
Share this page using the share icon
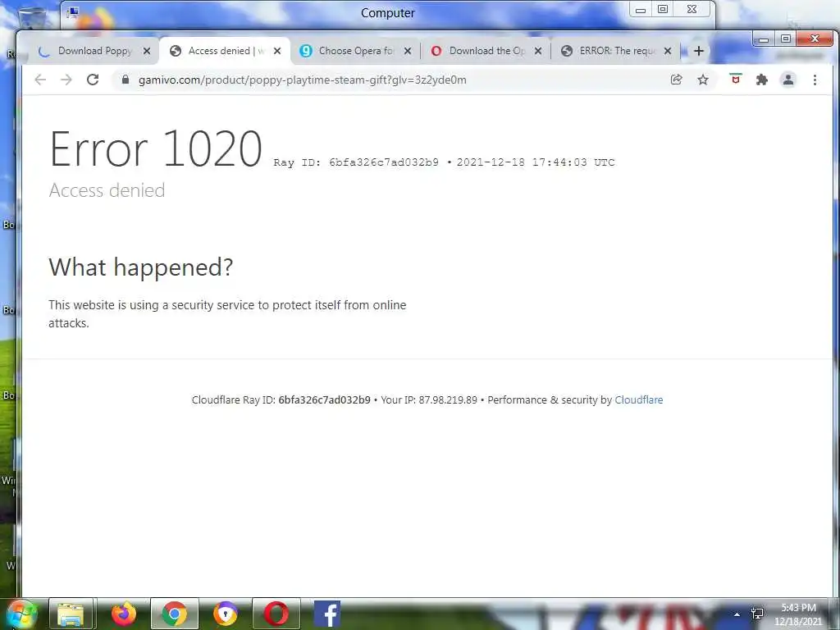[677, 80]
